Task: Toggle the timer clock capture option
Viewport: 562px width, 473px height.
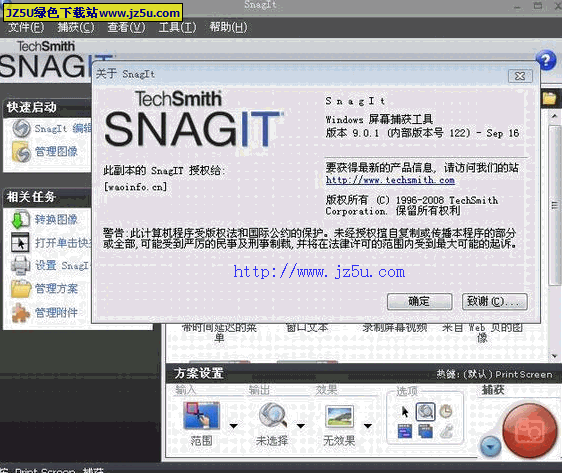Action: click(446, 411)
